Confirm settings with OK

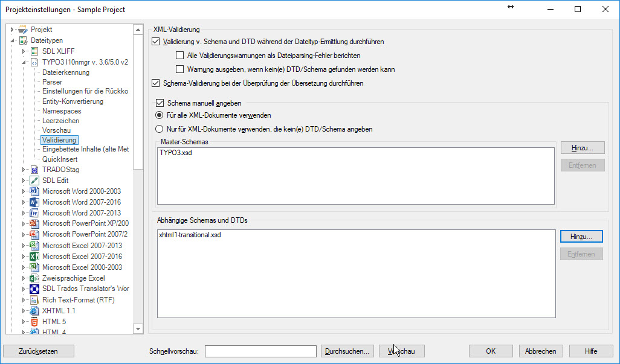[491, 351]
